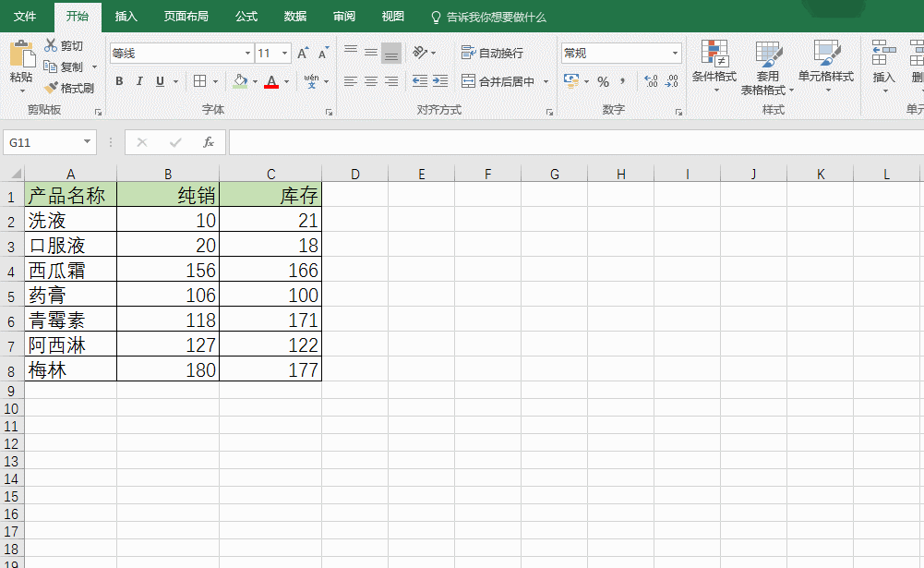Viewport: 924px width, 568px height.
Task: Switch to Insert (插入) ribbon tab
Action: coord(126,17)
